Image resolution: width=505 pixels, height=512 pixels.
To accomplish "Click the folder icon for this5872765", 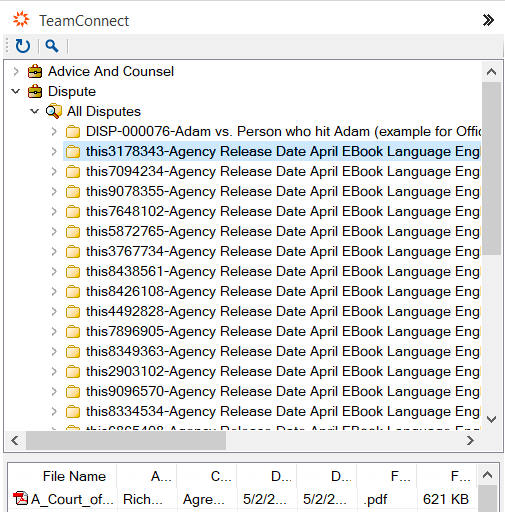I will pos(73,232).
